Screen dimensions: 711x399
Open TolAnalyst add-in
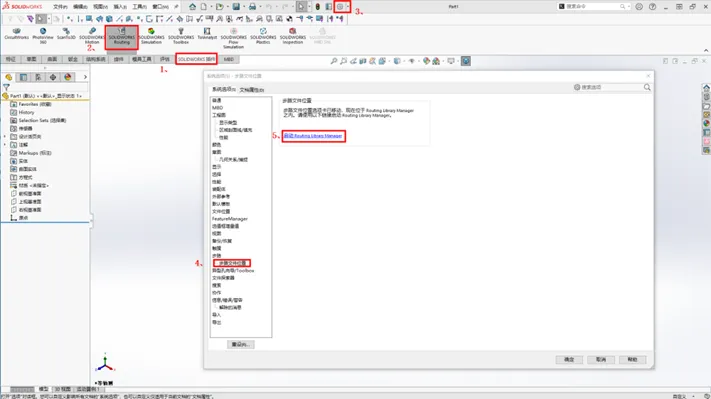point(207,34)
